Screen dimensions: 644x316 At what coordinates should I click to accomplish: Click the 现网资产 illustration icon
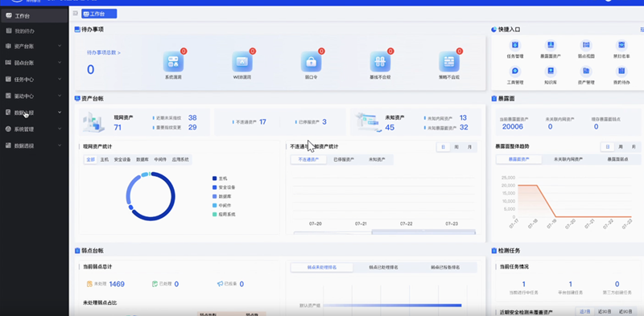93,123
